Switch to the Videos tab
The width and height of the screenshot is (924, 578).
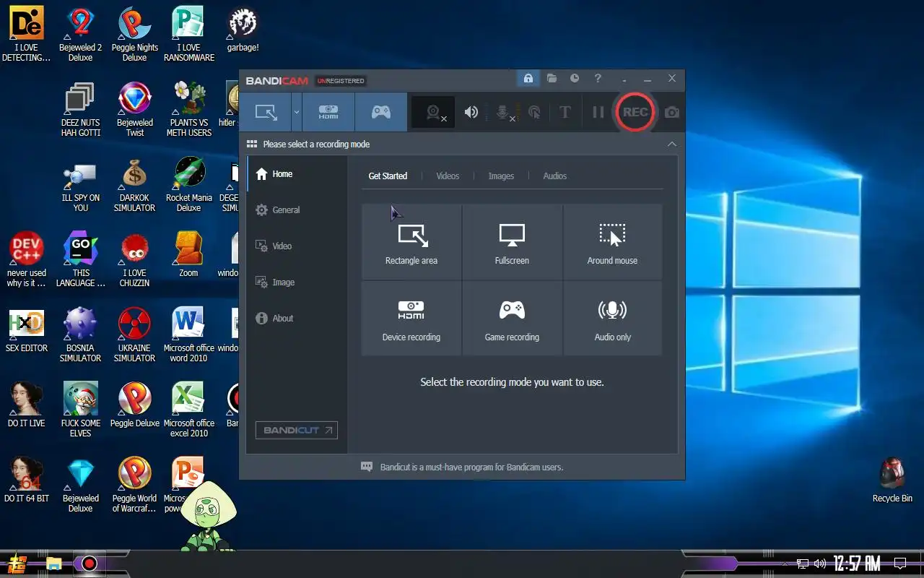(448, 176)
